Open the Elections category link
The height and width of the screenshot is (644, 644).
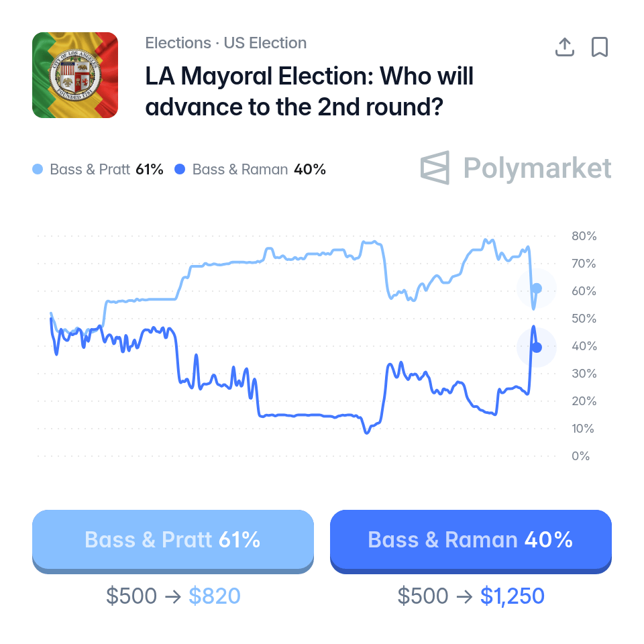[178, 43]
